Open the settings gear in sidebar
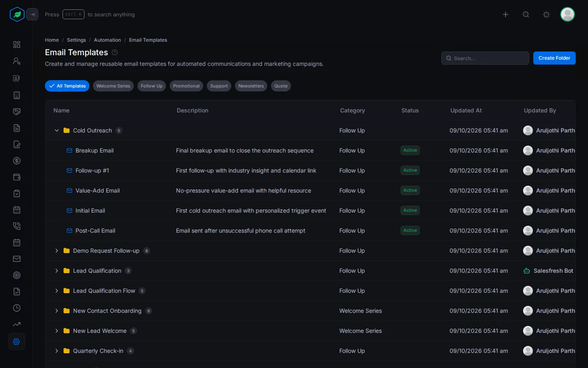588x368 pixels. point(17,341)
